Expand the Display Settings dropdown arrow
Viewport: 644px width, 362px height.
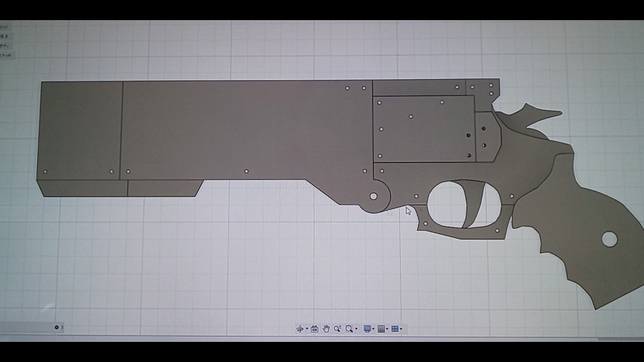click(x=374, y=328)
